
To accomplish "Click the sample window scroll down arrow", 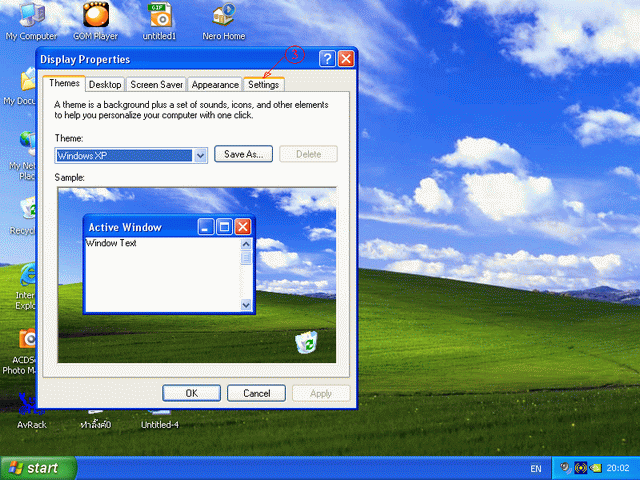I will [x=246, y=304].
